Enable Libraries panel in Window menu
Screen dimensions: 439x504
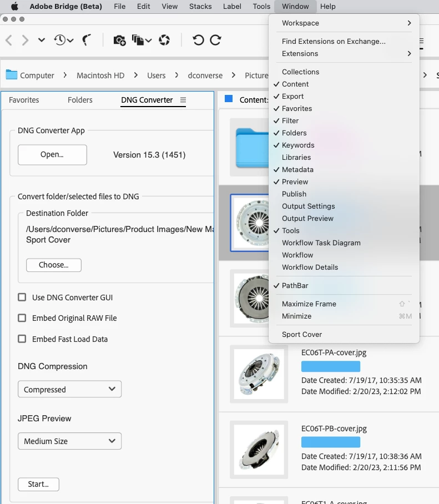coord(344,158)
